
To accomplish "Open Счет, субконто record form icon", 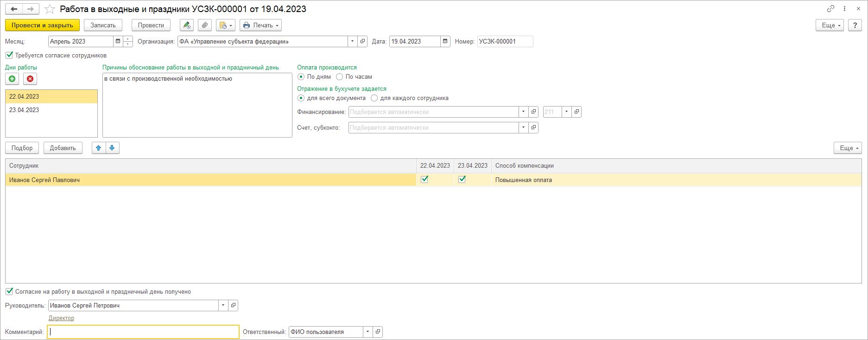I will 533,127.
